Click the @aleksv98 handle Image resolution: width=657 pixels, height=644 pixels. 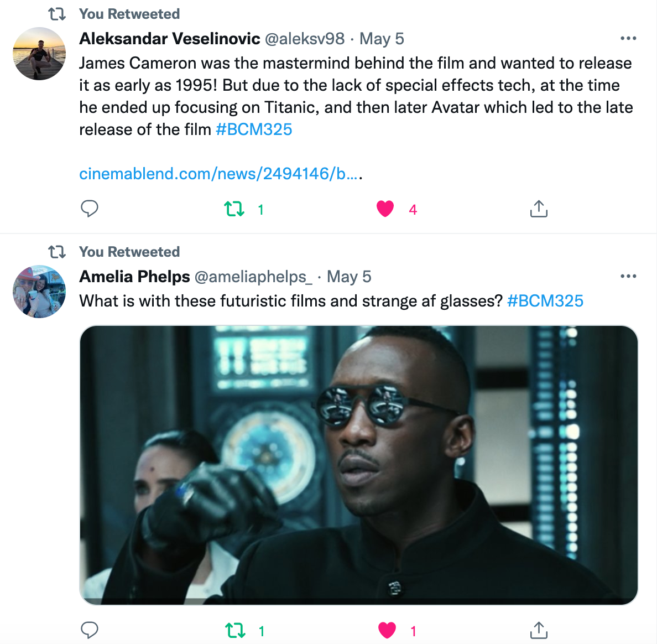point(305,39)
